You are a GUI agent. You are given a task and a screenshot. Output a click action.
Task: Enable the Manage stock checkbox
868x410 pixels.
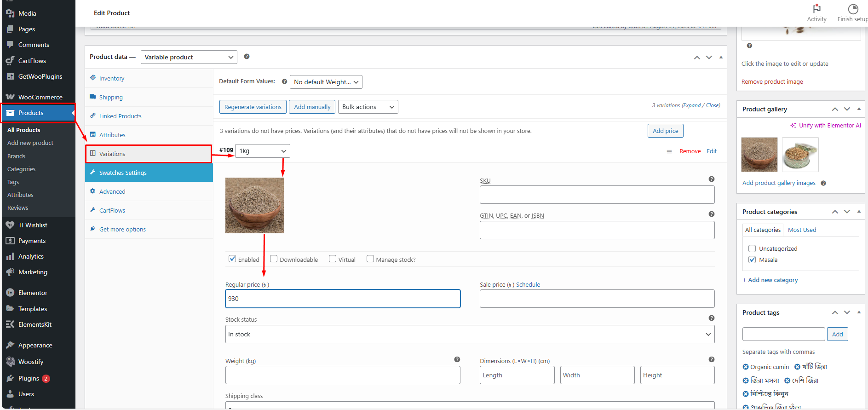tap(370, 259)
